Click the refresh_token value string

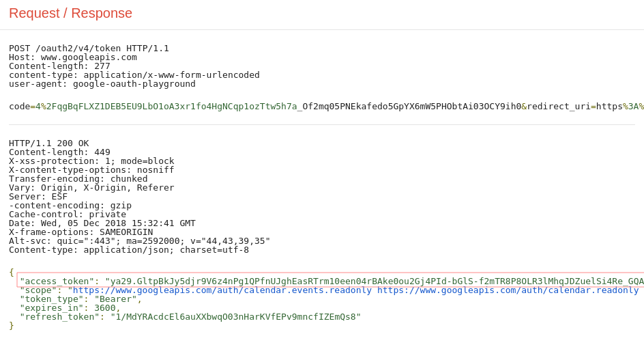coord(236,316)
